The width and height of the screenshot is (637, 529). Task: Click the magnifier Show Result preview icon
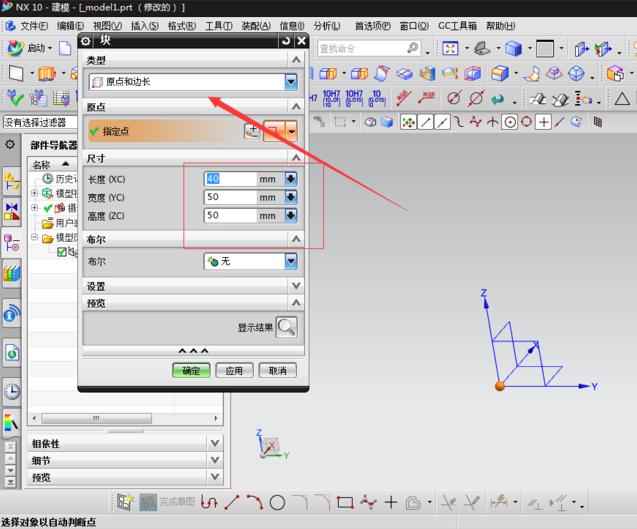coord(286,326)
